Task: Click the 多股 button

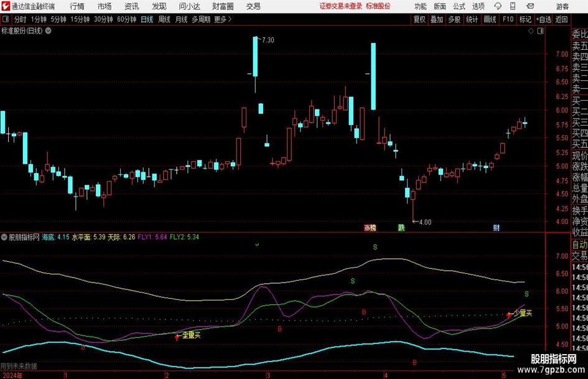Action: tap(454, 19)
